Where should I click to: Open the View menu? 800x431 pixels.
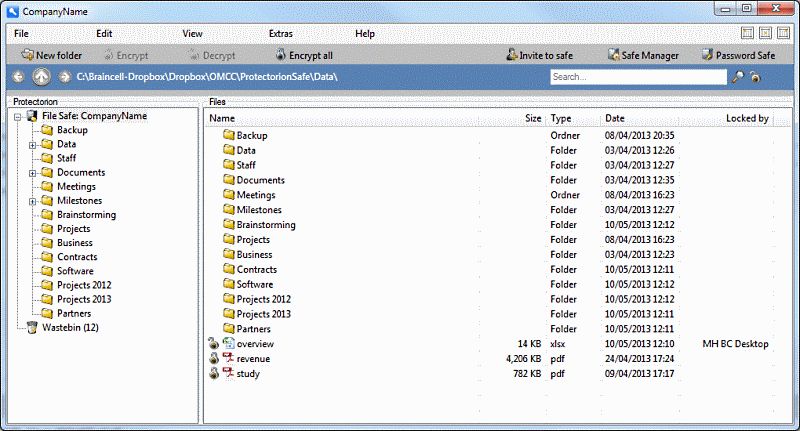point(192,34)
